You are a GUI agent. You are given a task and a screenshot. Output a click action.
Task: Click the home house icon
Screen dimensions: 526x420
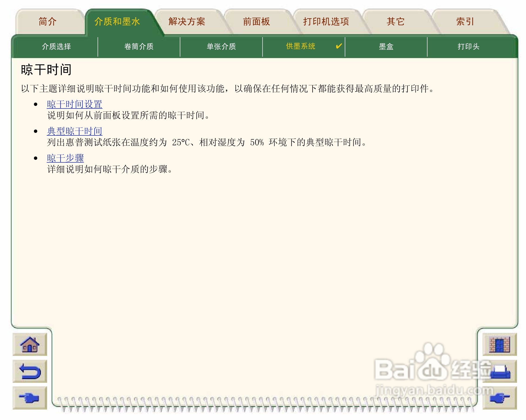point(30,345)
